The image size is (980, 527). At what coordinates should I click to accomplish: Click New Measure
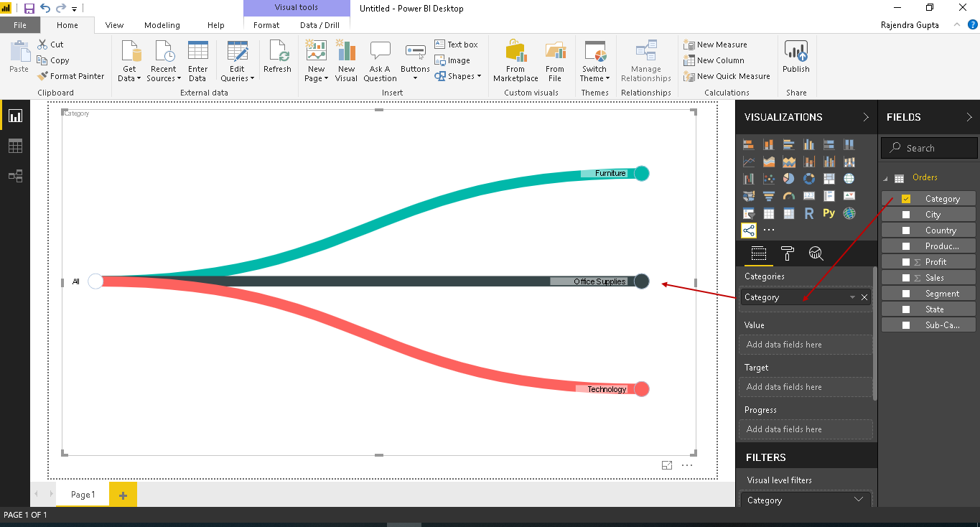[715, 45]
